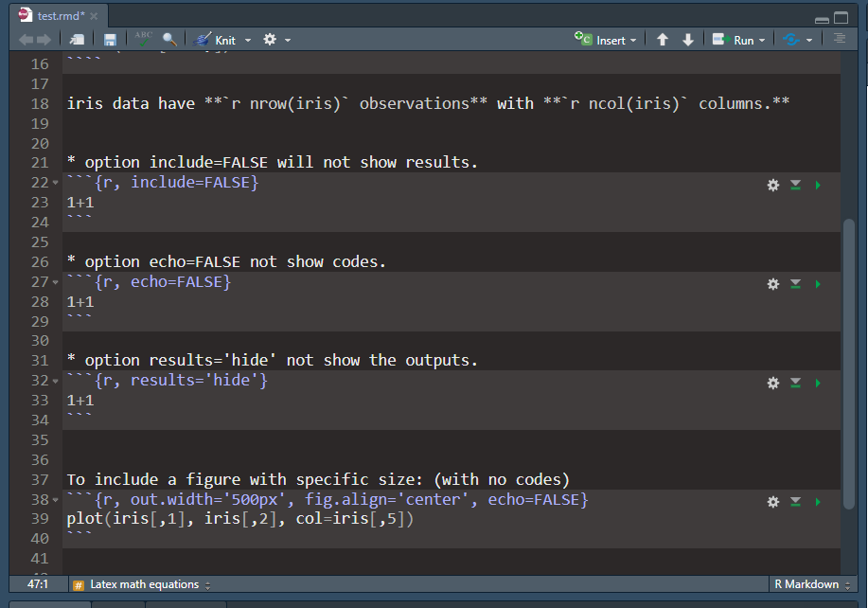
Task: Save the current document
Action: [x=110, y=40]
